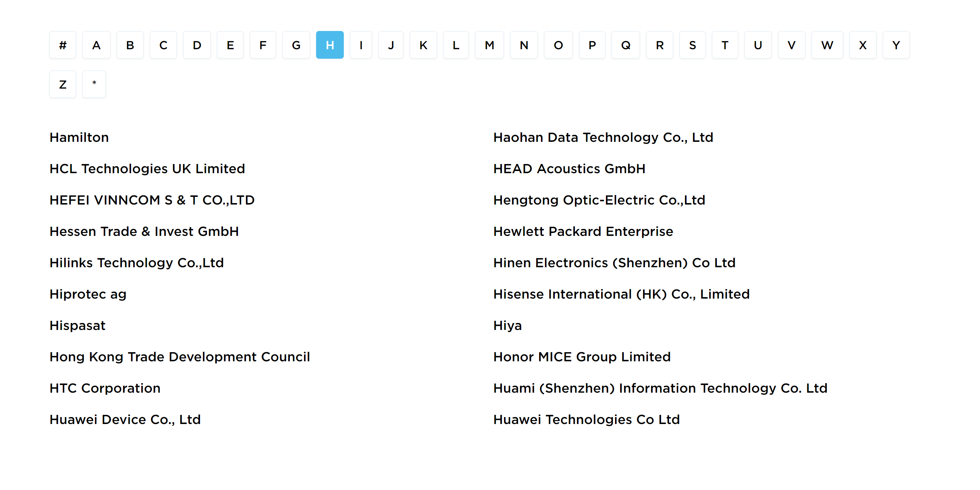Select Hispasat from the list
Viewport: 980px width, 490px height.
click(78, 326)
